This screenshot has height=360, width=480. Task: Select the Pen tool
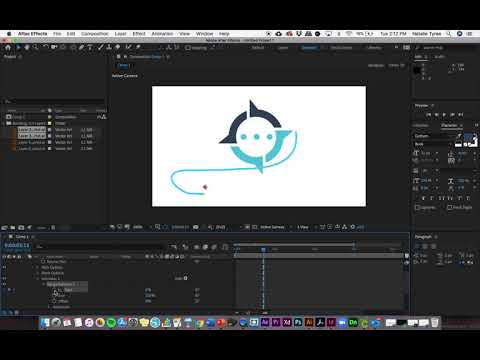click(x=82, y=48)
